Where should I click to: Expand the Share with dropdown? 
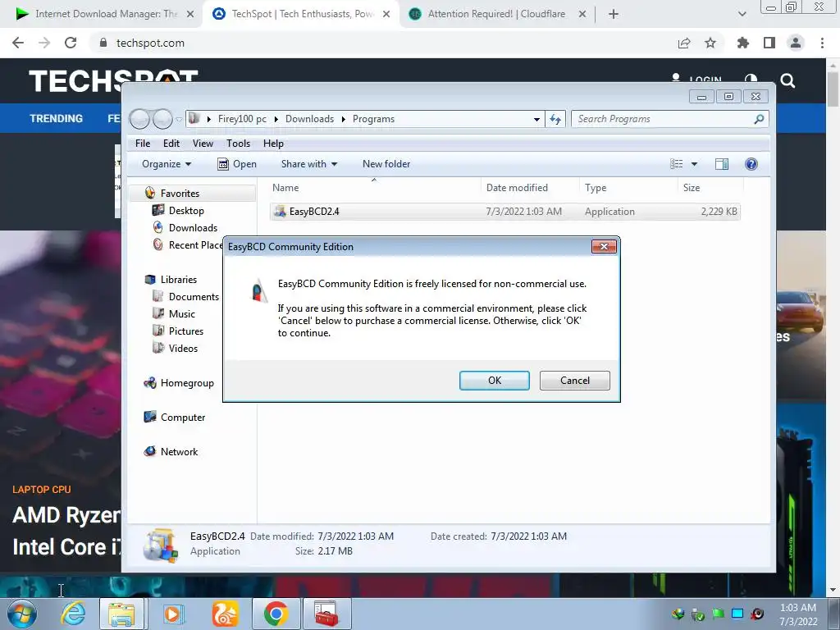tap(309, 164)
